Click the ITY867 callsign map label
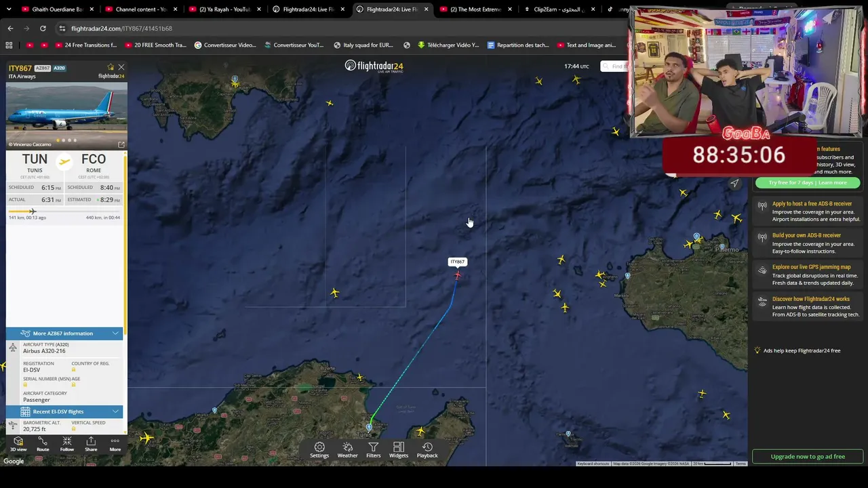This screenshot has height=488, width=868. point(458,262)
